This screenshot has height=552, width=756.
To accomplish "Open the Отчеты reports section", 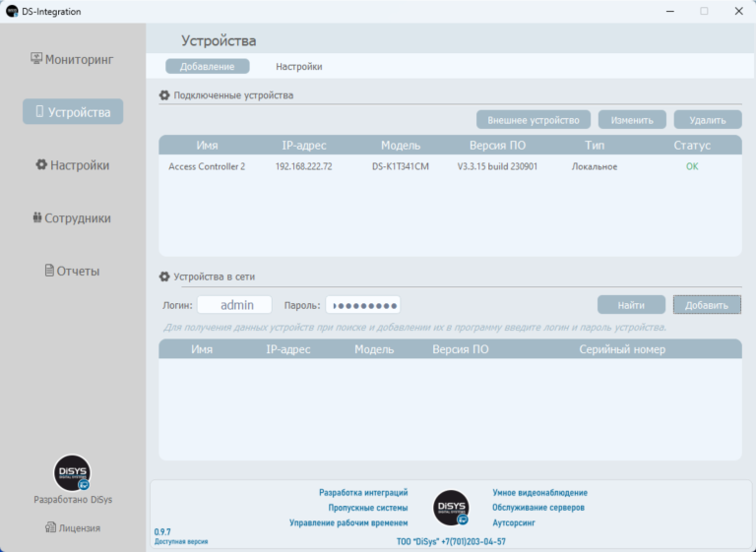I will click(73, 271).
